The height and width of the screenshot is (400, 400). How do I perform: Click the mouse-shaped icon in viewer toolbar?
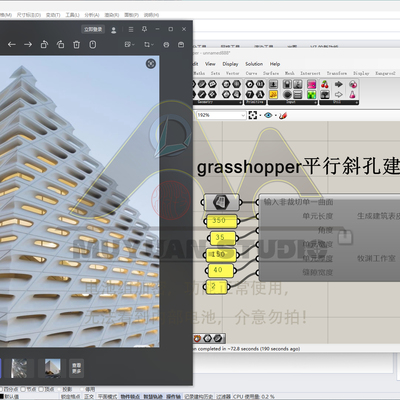pos(93,44)
